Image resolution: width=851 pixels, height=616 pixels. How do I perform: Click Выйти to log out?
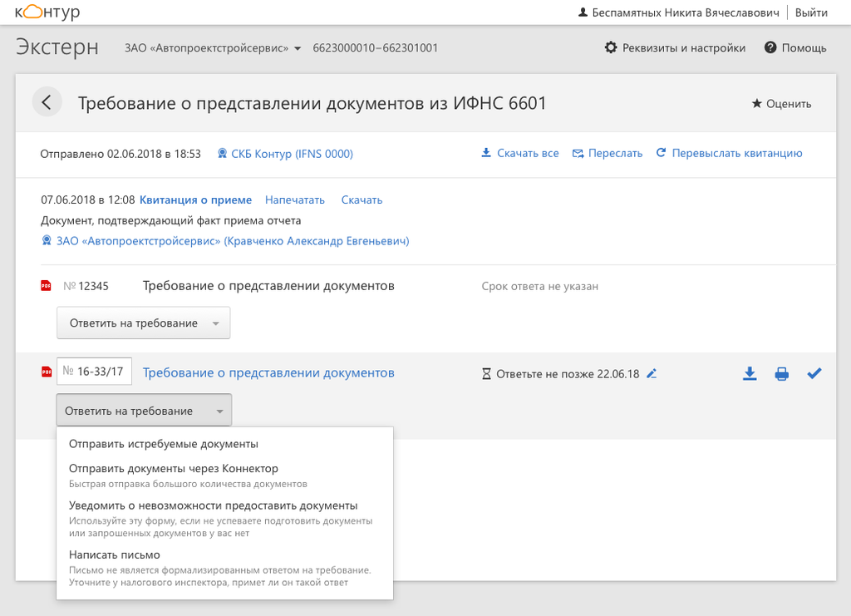point(811,12)
